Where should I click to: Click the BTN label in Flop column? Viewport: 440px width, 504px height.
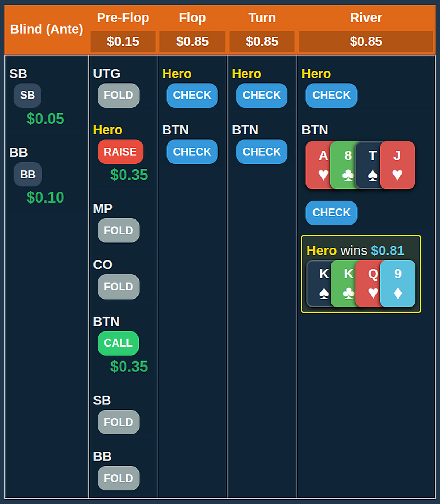[x=176, y=130]
